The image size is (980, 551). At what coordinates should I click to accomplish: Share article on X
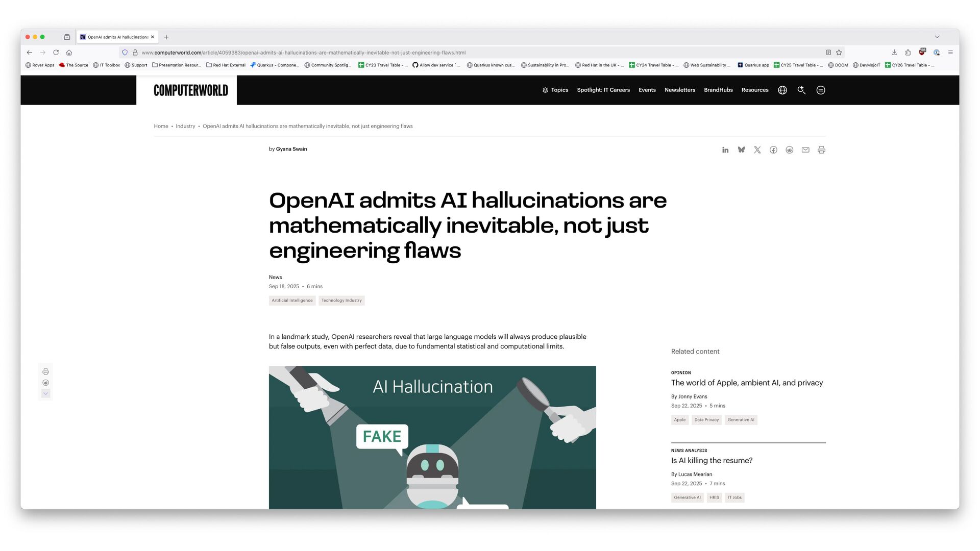(x=757, y=150)
